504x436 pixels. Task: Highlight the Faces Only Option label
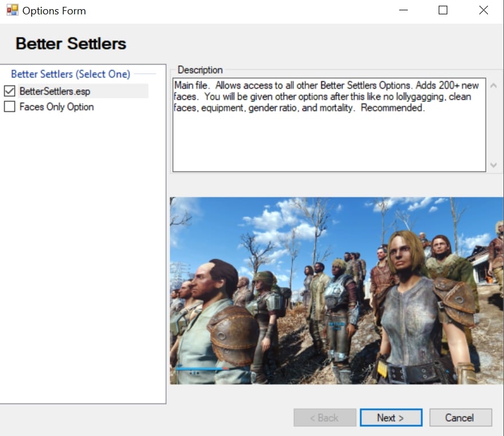point(56,107)
